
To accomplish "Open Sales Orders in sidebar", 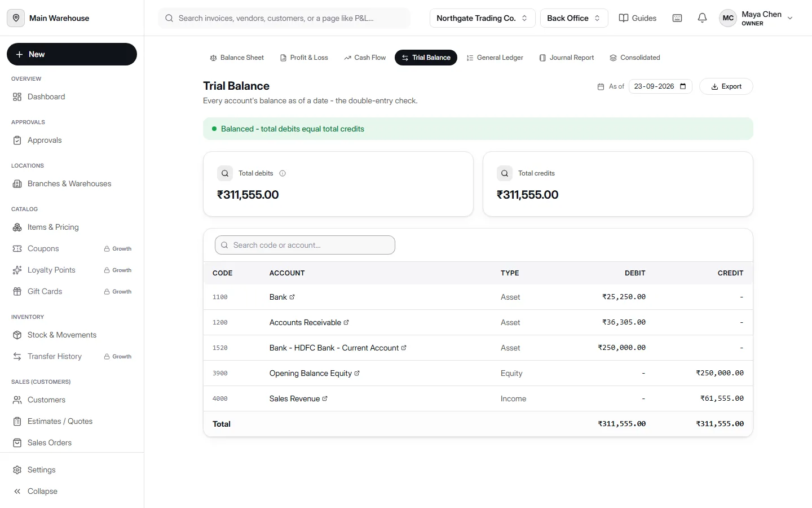I will pos(72,443).
